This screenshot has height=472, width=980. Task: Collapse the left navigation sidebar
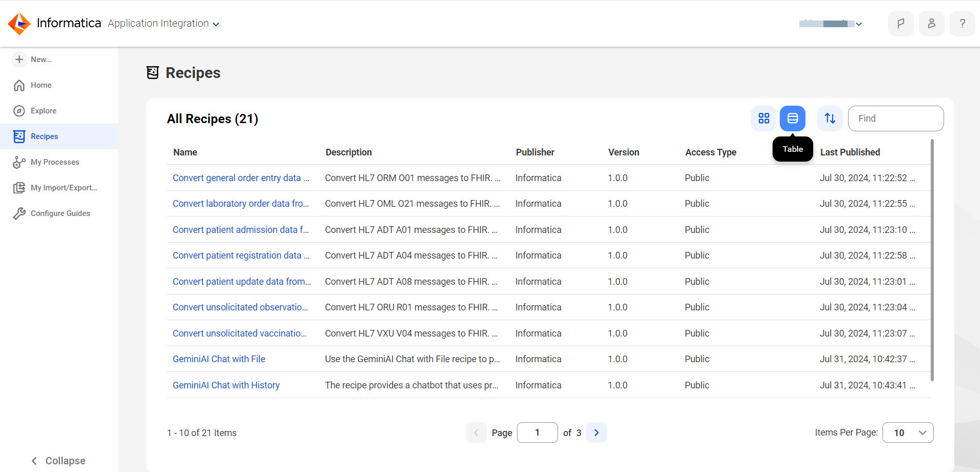58,461
